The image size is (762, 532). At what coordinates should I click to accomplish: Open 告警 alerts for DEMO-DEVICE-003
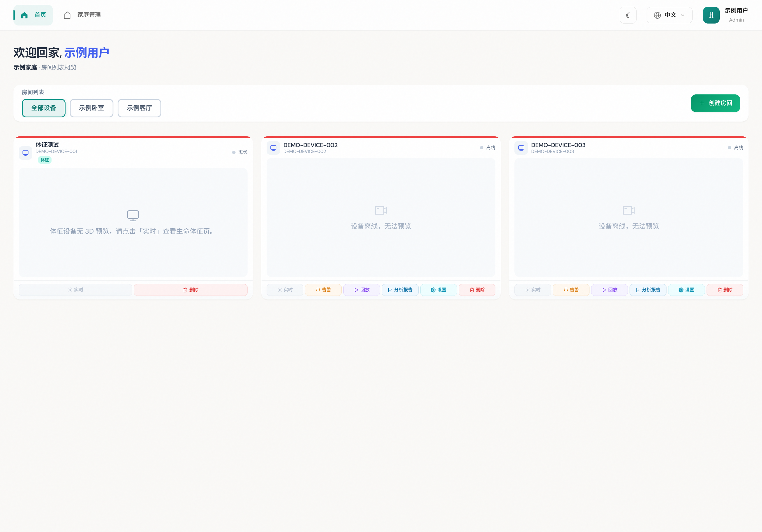click(x=571, y=290)
